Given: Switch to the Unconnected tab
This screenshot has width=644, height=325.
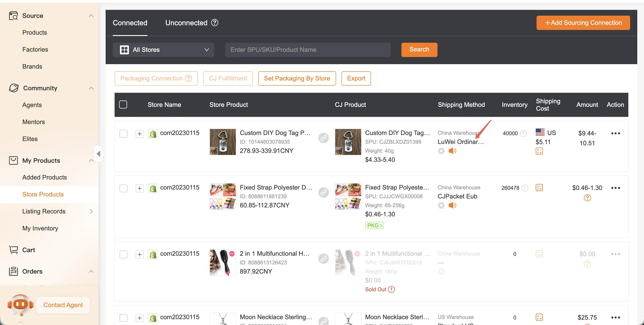Looking at the screenshot, I should [x=186, y=23].
